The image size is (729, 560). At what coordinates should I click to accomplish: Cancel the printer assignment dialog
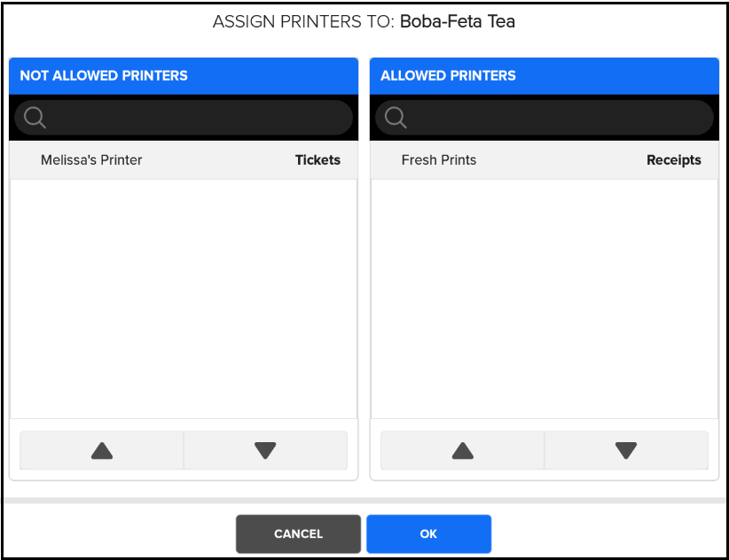(298, 533)
